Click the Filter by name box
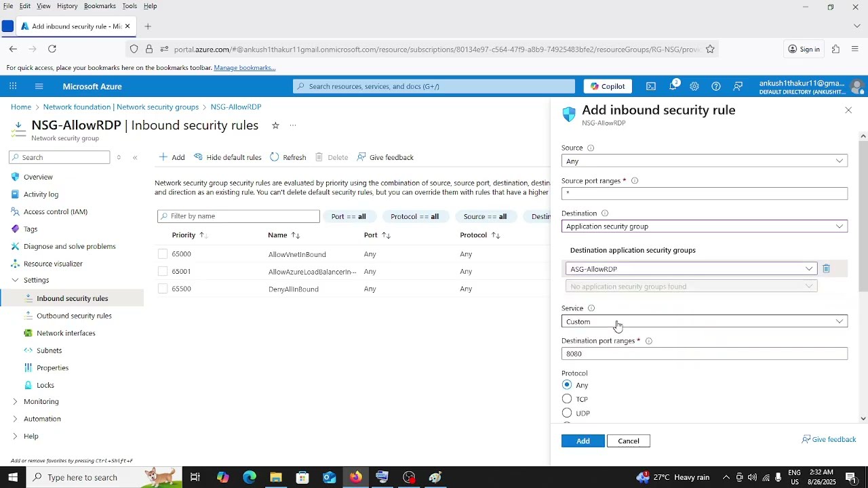This screenshot has height=488, width=868. point(239,216)
